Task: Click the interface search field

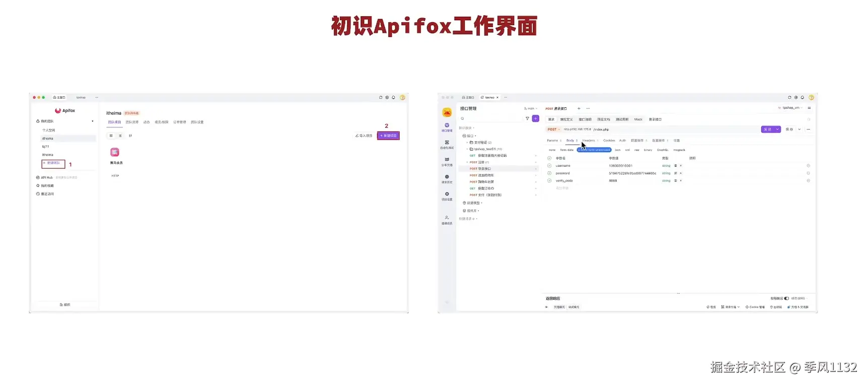Action: 491,118
